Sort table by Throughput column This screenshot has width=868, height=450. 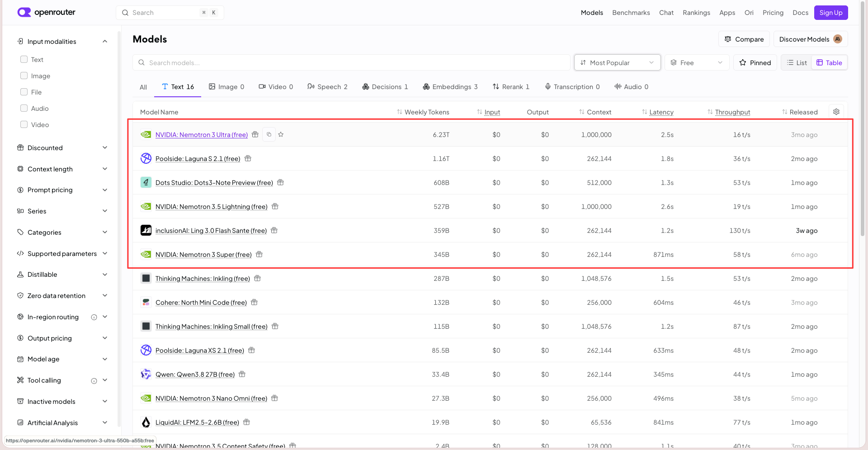729,112
